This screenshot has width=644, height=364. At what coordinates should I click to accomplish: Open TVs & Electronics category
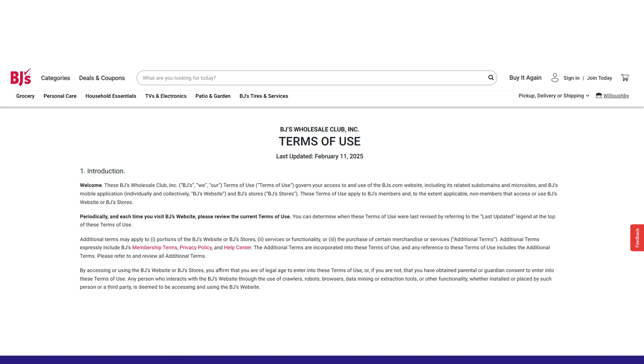pos(166,96)
